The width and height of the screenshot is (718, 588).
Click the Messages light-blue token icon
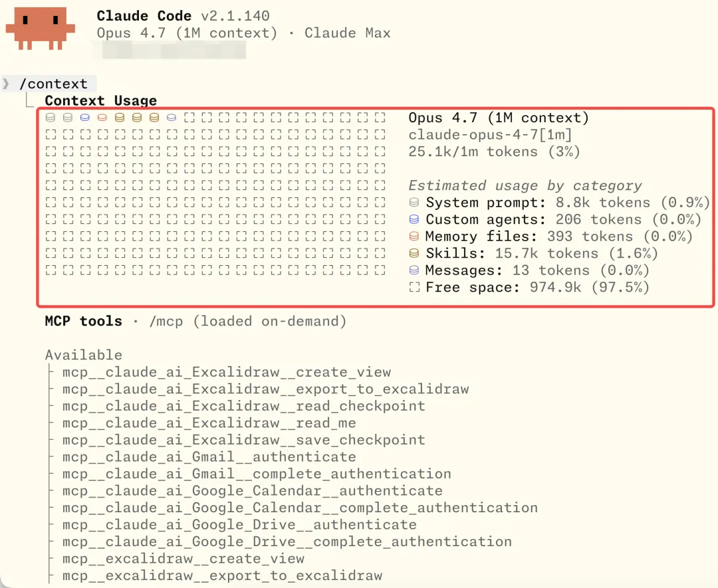pos(414,270)
